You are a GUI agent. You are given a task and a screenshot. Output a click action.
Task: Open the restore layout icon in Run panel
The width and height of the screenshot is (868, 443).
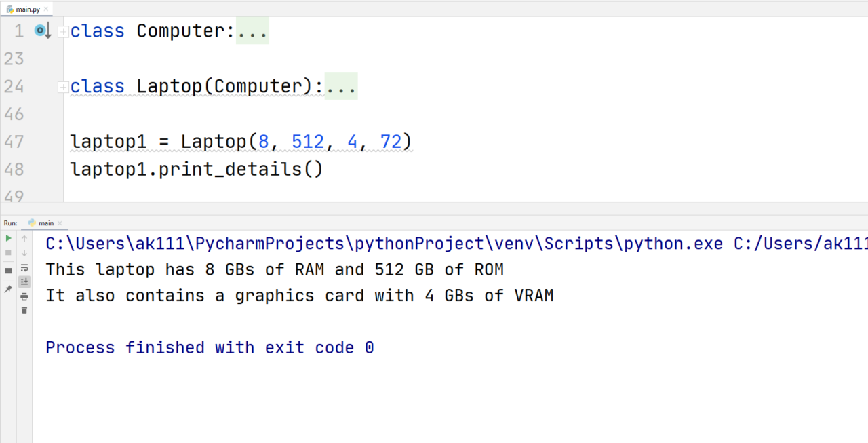(x=8, y=271)
